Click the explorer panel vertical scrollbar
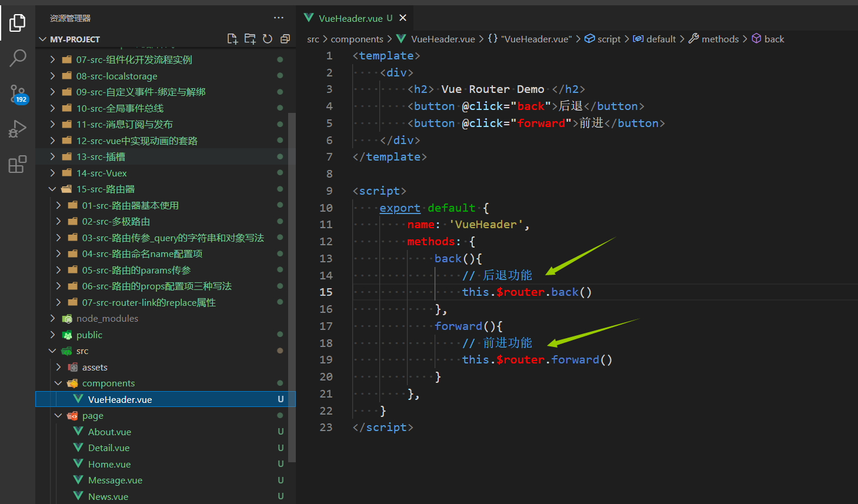 pos(292,287)
